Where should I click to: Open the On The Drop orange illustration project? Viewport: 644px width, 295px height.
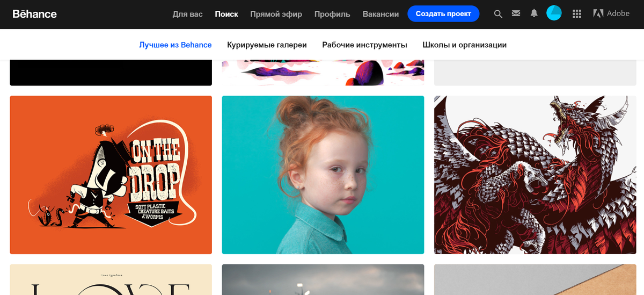coord(111,175)
